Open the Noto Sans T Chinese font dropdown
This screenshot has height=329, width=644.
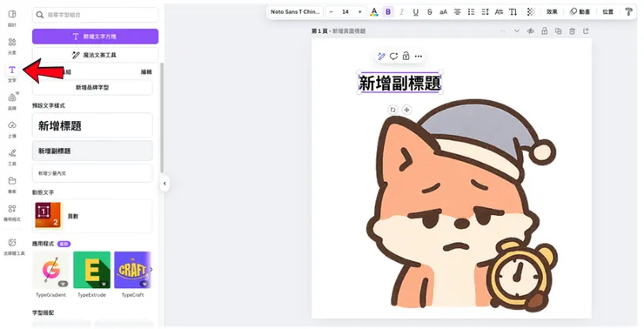click(295, 12)
